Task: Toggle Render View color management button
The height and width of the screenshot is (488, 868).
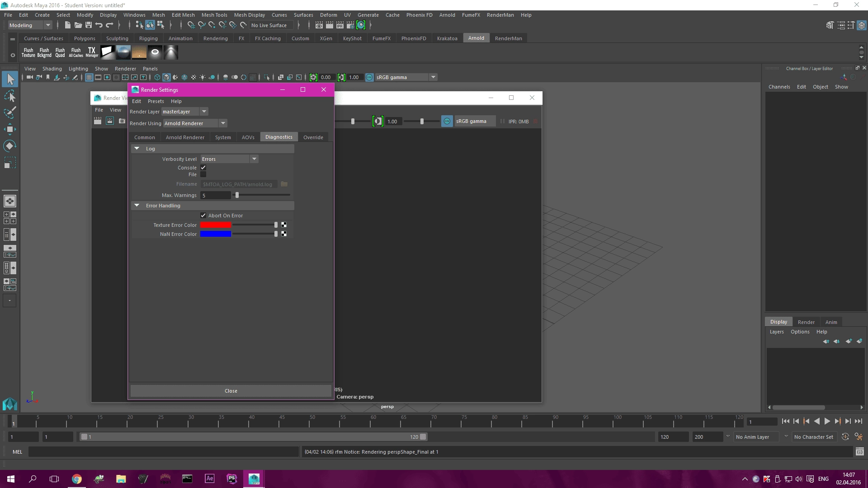Action: tap(447, 121)
